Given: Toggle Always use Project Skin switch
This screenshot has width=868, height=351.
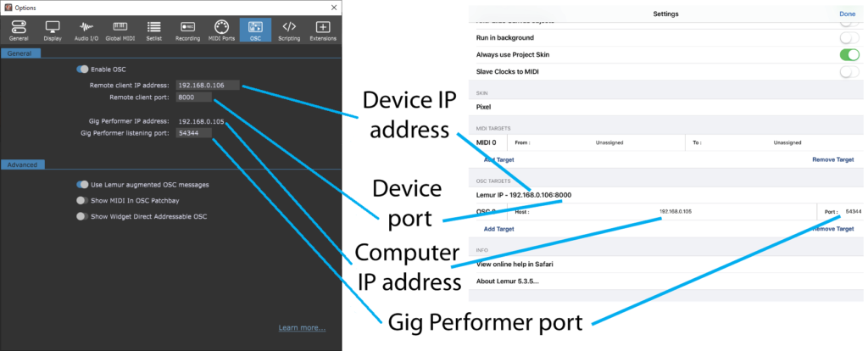Looking at the screenshot, I should 849,55.
